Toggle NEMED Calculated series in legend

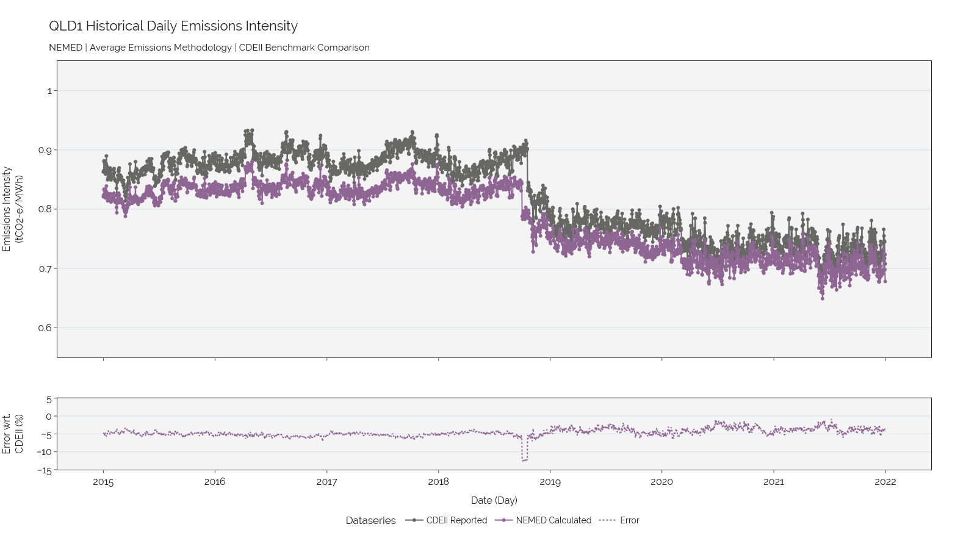543,520
